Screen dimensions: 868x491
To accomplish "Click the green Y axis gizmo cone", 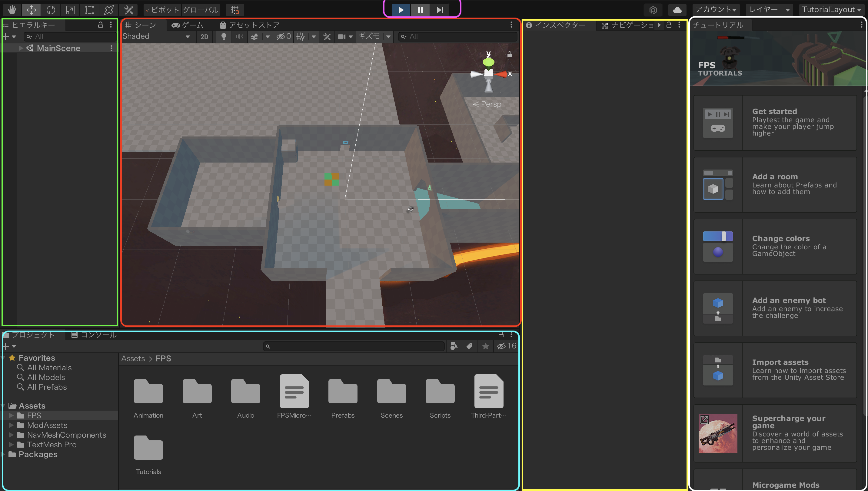I will (488, 62).
